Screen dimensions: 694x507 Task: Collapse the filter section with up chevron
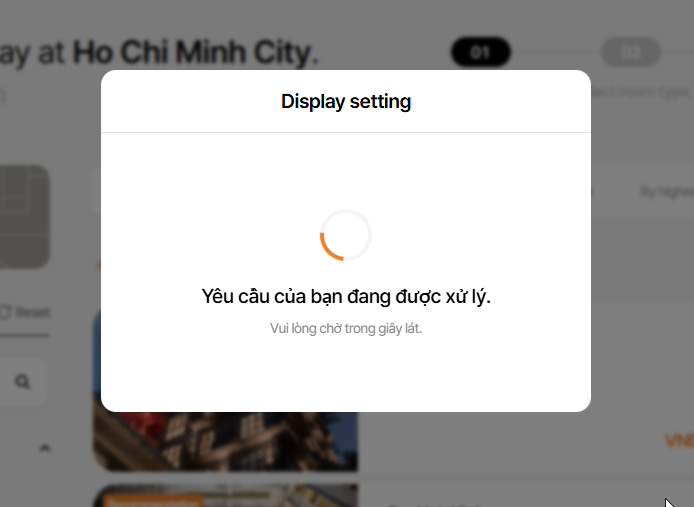click(44, 448)
